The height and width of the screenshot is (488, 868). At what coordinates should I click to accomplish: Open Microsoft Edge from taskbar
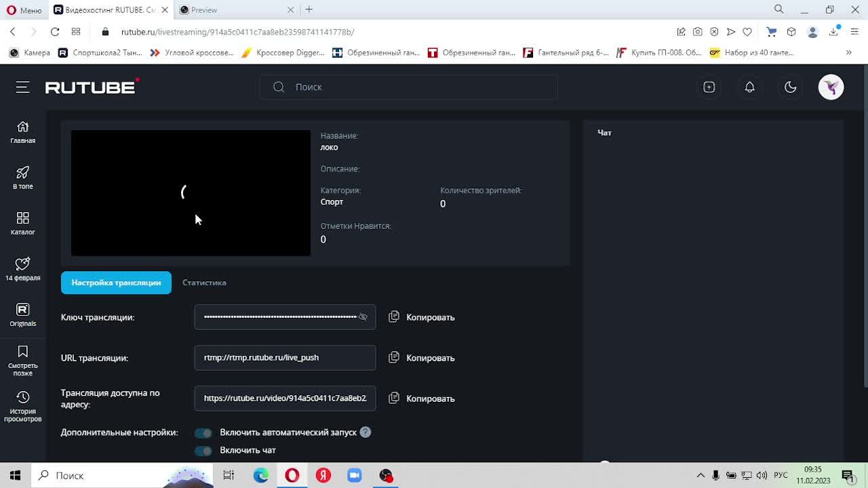261,475
